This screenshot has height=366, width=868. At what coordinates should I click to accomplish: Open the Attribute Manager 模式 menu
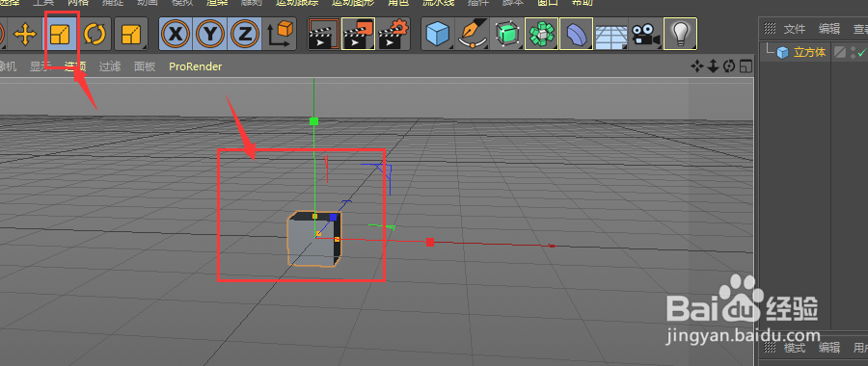point(795,348)
